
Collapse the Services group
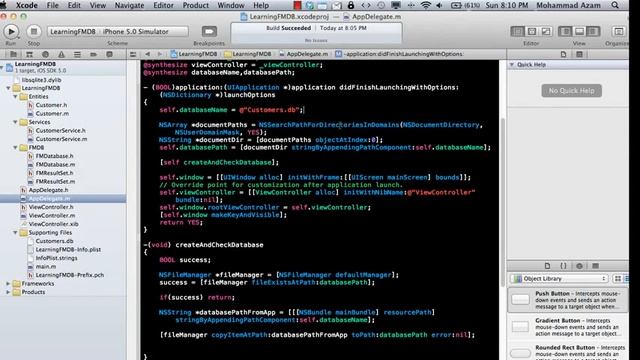pyautogui.click(x=16, y=122)
